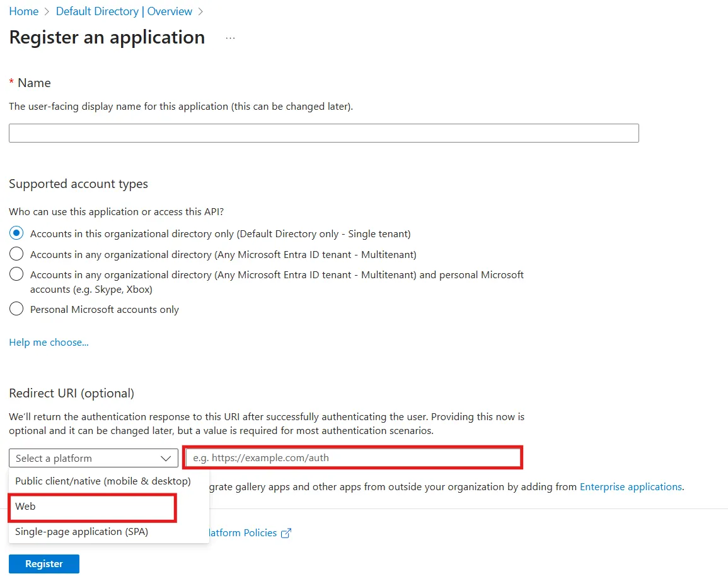Open the Select a platform dropdown
This screenshot has height=581, width=728.
93,458
